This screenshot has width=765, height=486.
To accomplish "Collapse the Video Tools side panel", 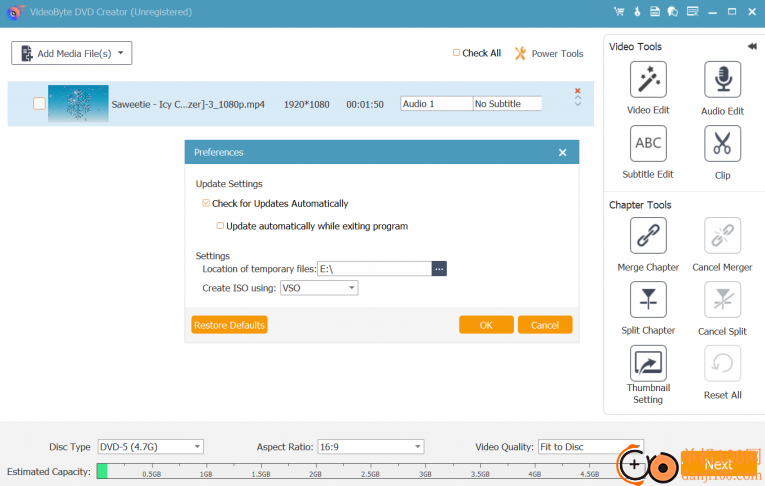I will [x=752, y=46].
